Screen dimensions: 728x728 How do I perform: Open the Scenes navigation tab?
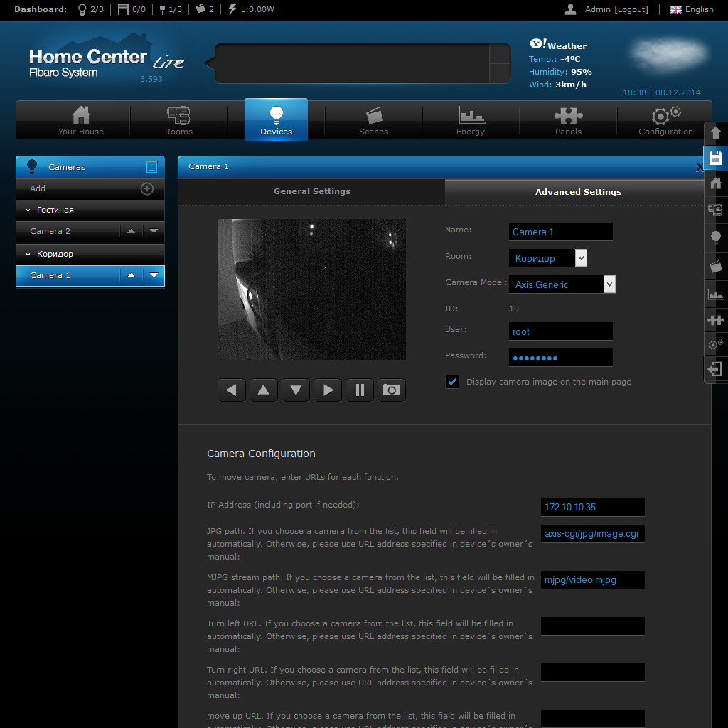click(x=373, y=121)
